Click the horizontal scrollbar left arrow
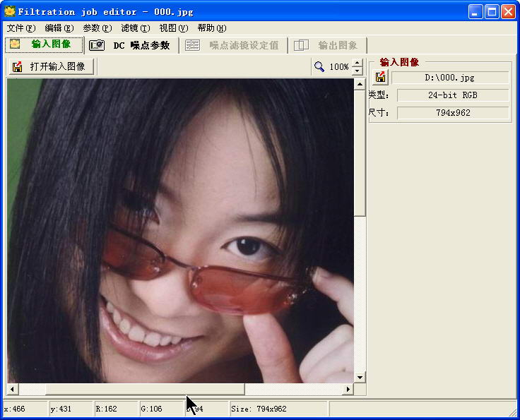 point(12,389)
